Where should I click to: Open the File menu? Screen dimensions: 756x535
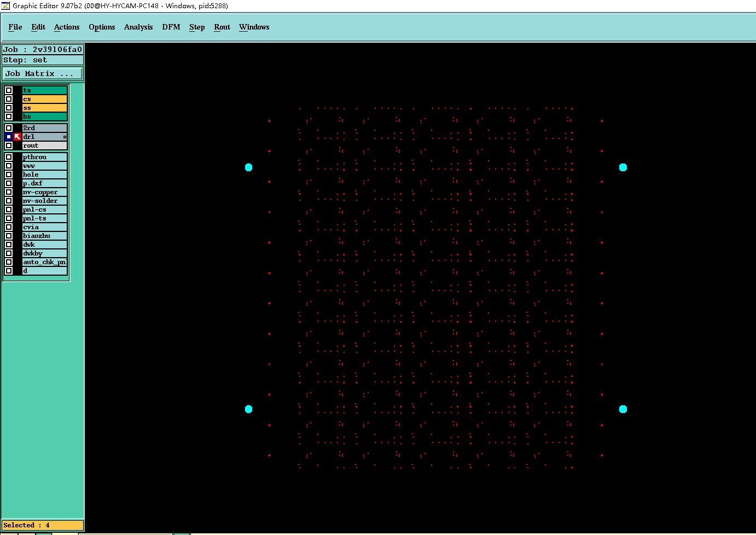(x=15, y=27)
